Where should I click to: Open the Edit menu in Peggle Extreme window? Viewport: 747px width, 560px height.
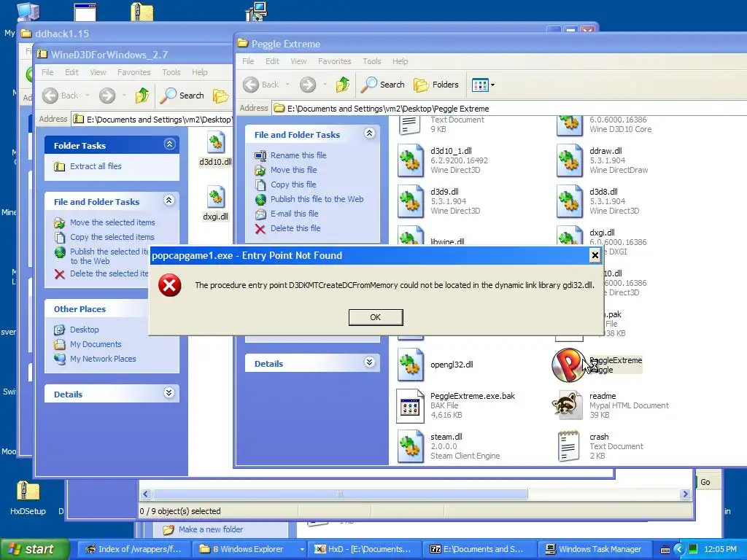(272, 61)
